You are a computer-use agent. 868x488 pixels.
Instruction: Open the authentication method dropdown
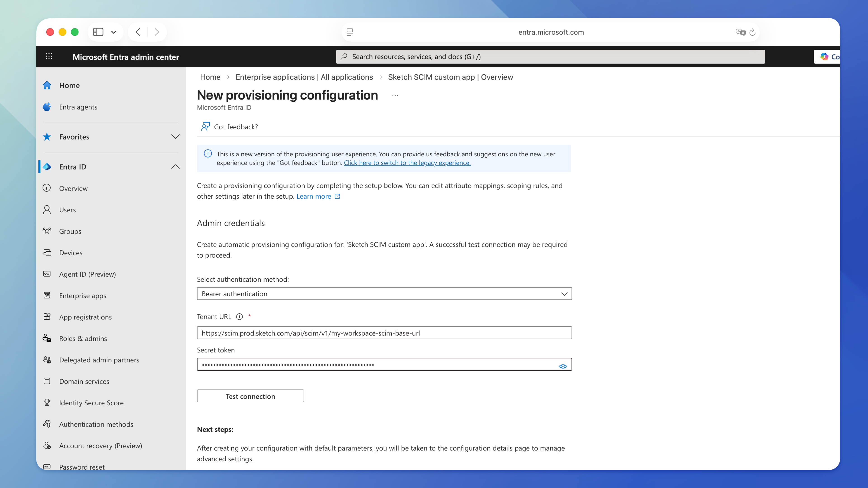click(384, 294)
